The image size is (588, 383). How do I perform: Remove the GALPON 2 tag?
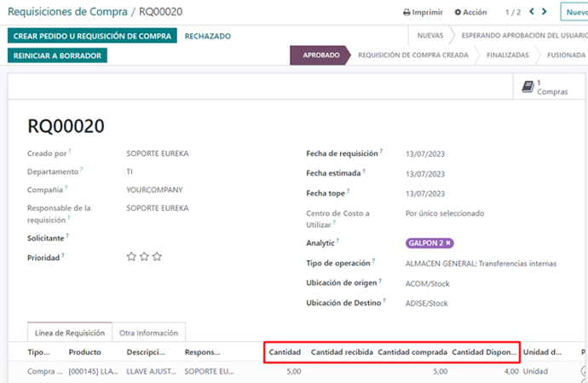click(448, 243)
